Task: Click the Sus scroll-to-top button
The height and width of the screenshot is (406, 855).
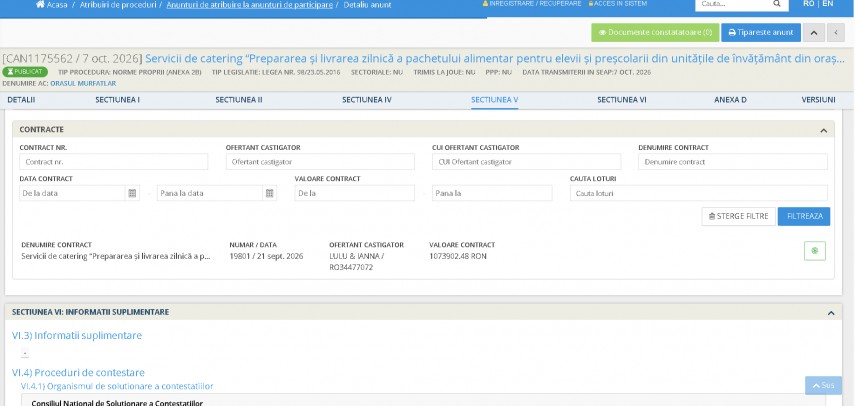Action: (823, 385)
